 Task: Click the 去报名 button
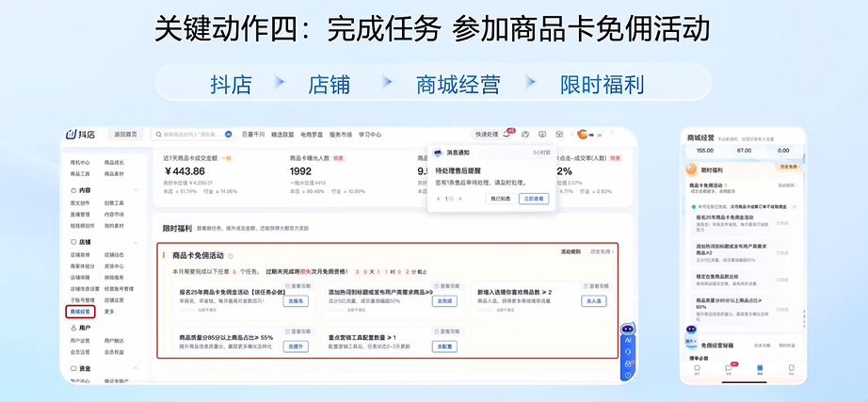click(x=296, y=301)
